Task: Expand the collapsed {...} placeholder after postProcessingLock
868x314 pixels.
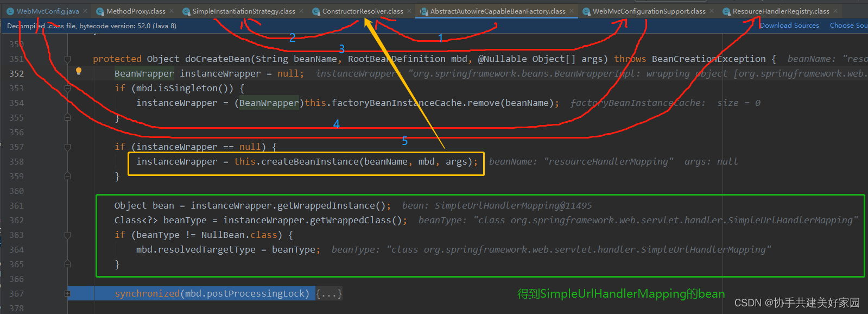Action: point(329,294)
